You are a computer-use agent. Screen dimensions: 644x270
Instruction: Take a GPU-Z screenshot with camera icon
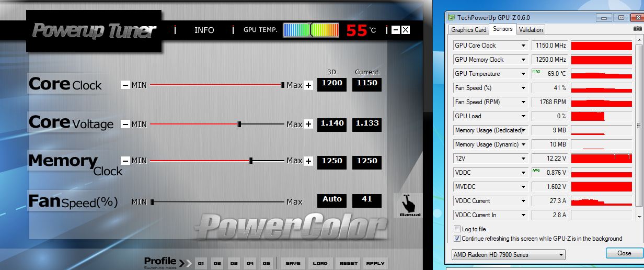pyautogui.click(x=637, y=29)
